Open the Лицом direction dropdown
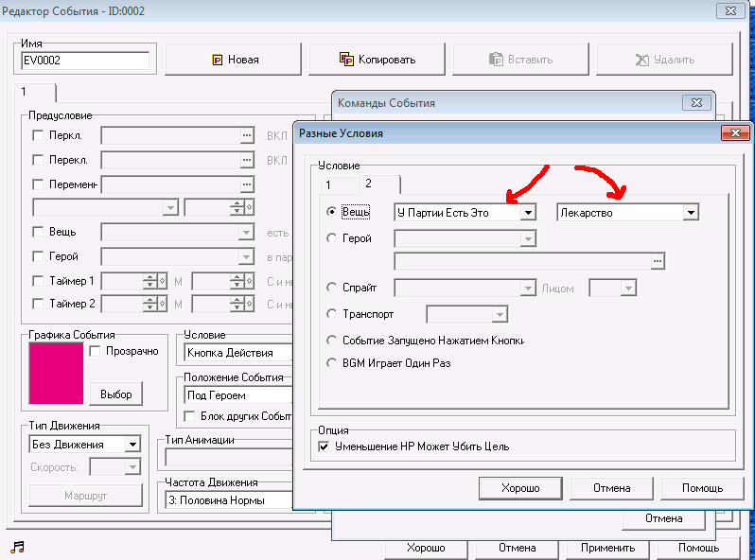 [613, 288]
